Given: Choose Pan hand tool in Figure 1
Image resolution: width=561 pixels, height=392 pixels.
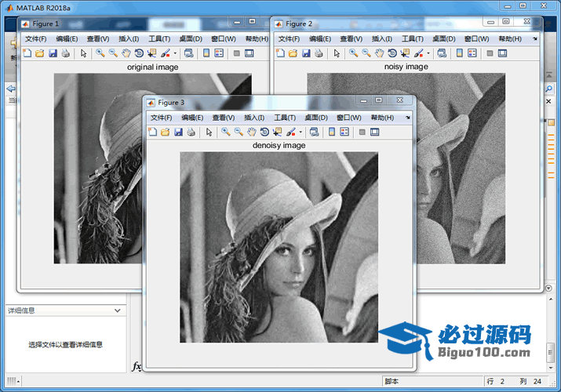Looking at the screenshot, I should point(126,53).
